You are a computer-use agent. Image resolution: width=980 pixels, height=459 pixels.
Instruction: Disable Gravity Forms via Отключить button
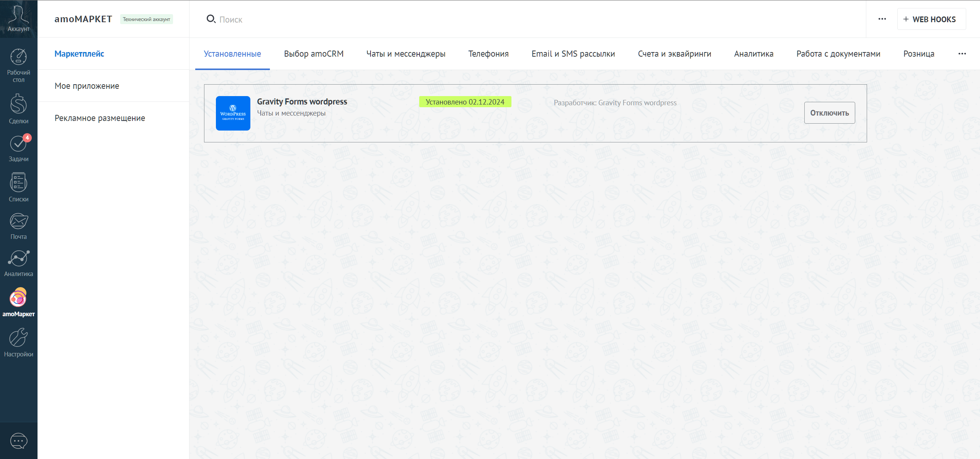coord(829,113)
